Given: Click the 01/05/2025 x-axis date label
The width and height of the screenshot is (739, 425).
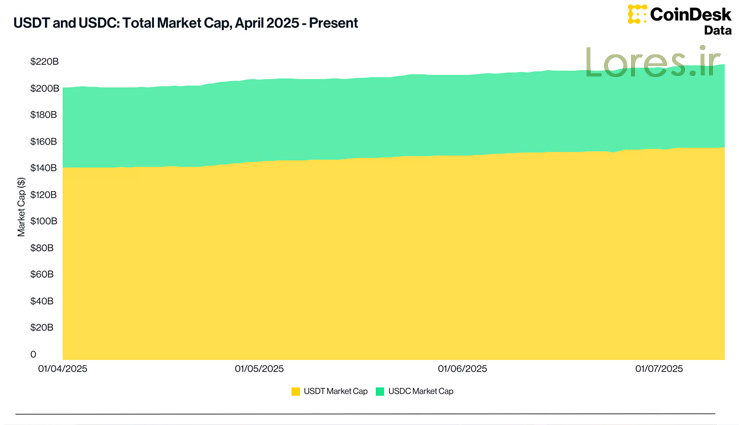Looking at the screenshot, I should coord(259,369).
